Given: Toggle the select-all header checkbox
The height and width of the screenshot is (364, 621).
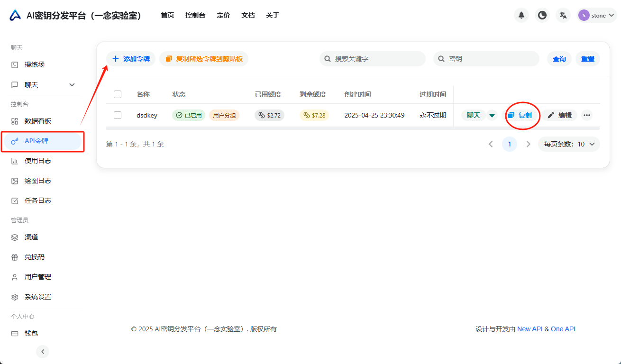Looking at the screenshot, I should 118,94.
